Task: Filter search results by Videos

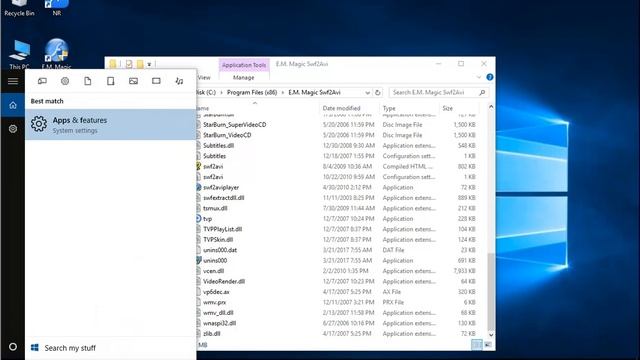Action: (156, 81)
